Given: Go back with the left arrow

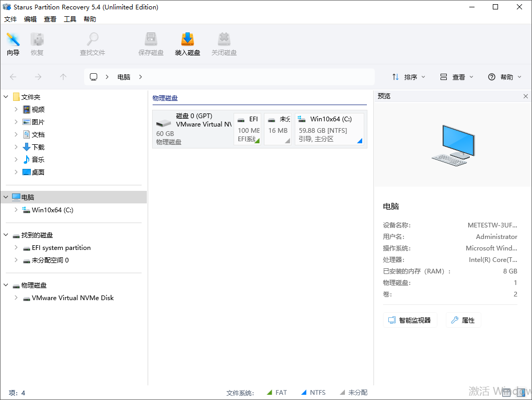Looking at the screenshot, I should tap(13, 77).
